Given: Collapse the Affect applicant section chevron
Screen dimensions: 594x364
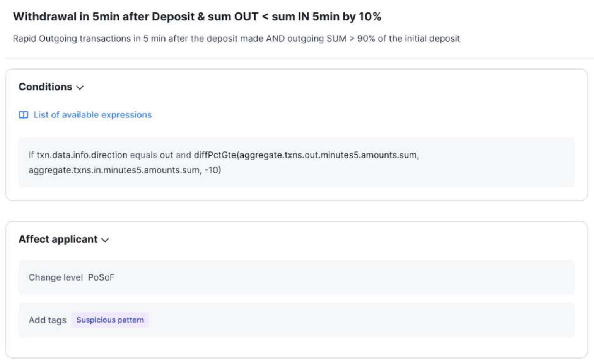Looking at the screenshot, I should coord(105,240).
